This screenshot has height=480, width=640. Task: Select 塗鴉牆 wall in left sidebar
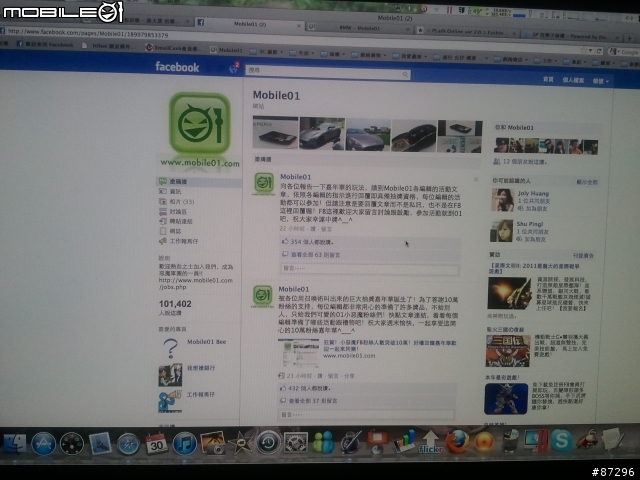[x=199, y=181]
